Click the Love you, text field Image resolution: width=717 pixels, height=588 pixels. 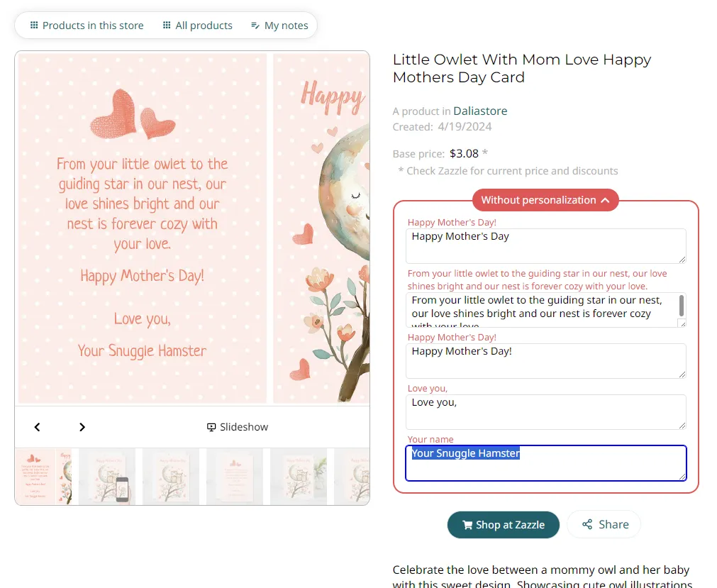coord(545,411)
